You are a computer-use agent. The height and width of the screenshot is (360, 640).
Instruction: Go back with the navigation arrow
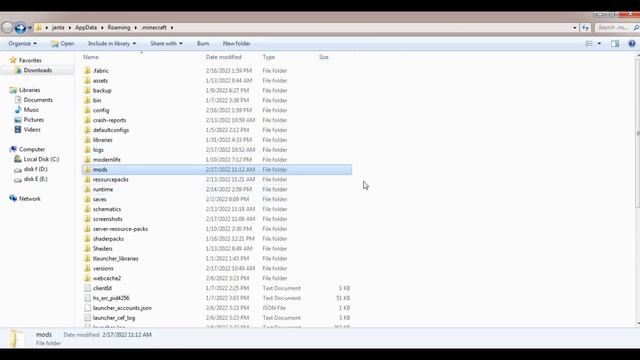(x=7, y=28)
